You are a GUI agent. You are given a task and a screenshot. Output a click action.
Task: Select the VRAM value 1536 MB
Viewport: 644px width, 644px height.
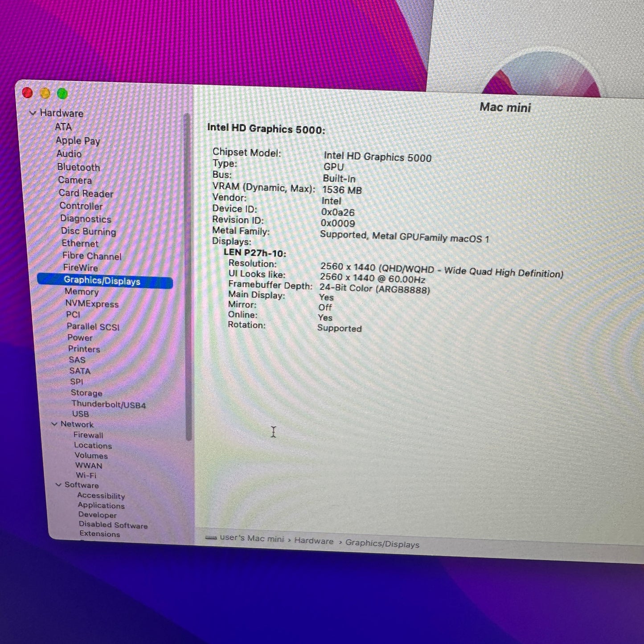342,190
